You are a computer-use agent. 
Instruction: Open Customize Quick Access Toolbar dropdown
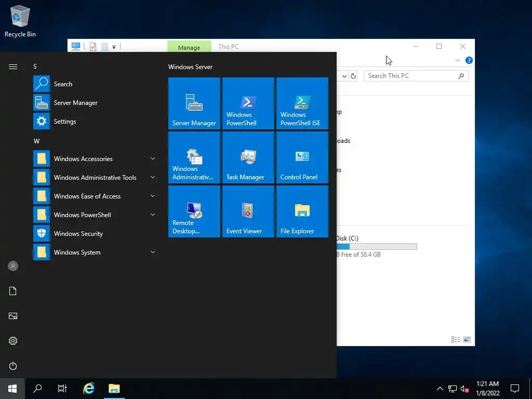point(114,47)
